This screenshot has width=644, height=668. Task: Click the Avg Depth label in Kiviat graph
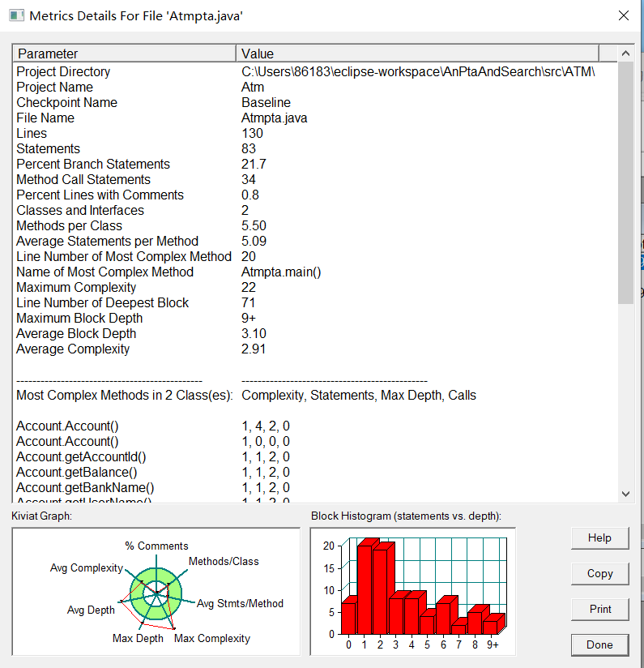(x=91, y=610)
